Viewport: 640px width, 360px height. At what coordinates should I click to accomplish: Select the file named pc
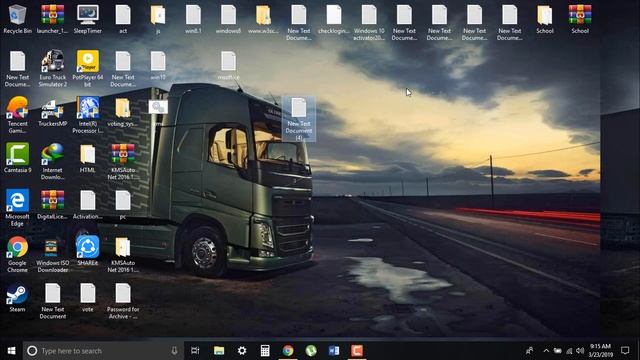[x=123, y=204]
